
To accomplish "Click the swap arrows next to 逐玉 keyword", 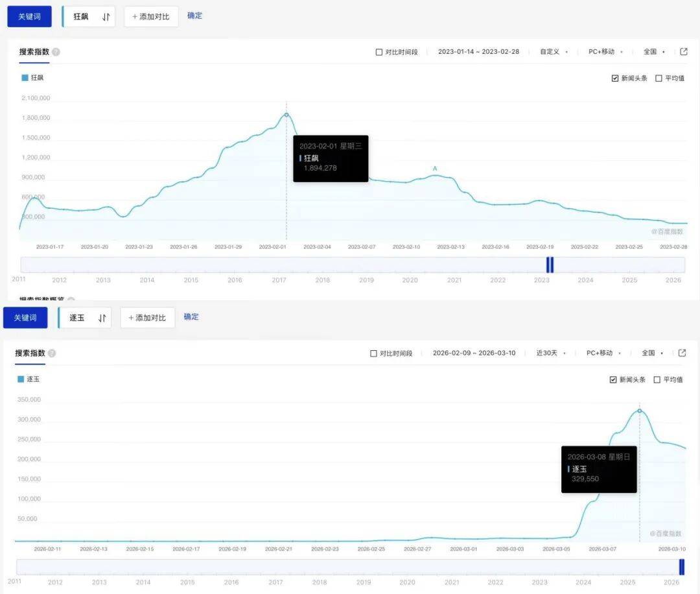I will click(102, 318).
